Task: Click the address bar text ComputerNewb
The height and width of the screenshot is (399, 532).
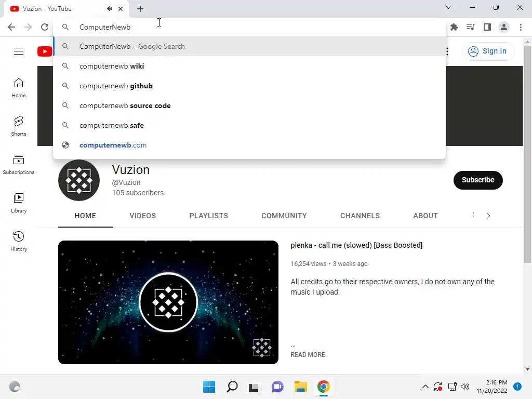Action: [x=105, y=27]
